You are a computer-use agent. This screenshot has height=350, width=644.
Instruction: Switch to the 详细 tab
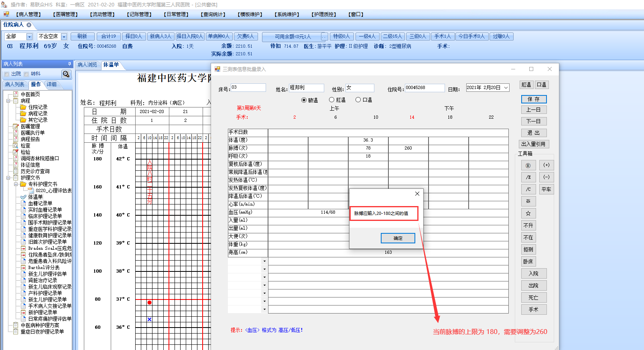(52, 85)
